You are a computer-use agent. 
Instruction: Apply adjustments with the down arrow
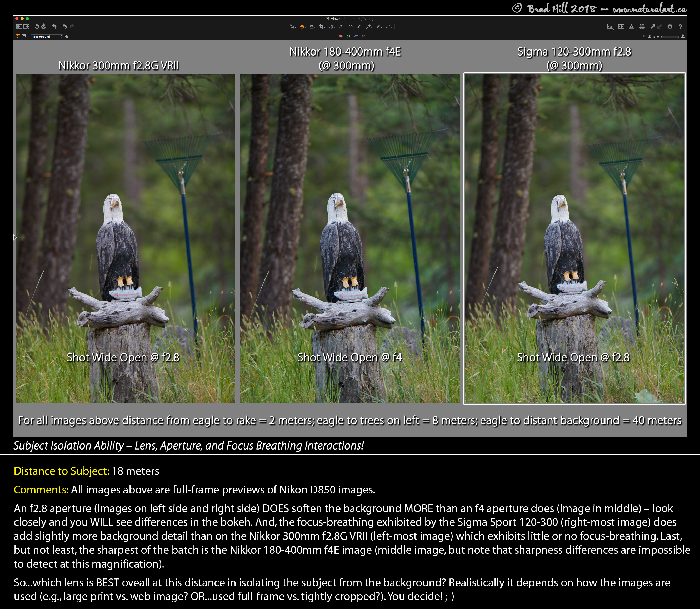tap(659, 27)
